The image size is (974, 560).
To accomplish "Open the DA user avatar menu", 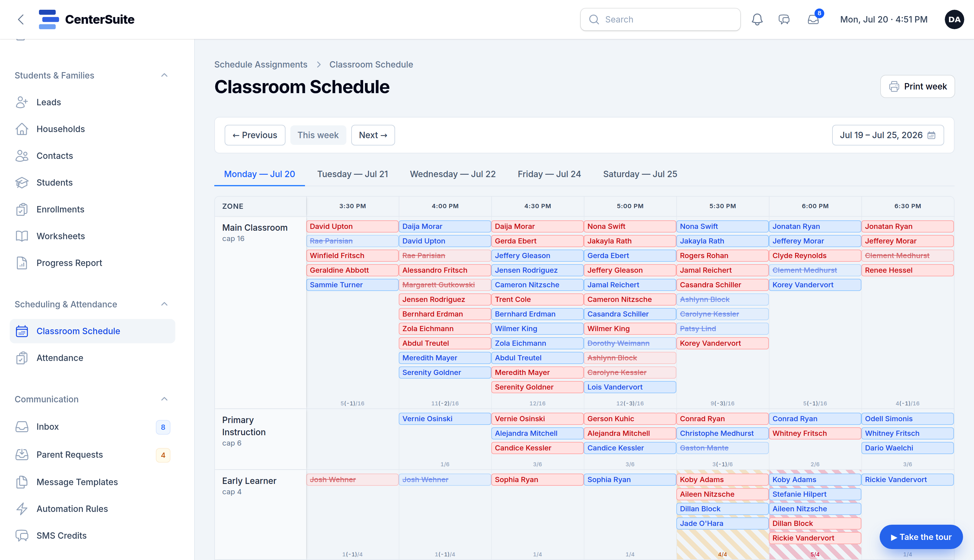I will click(x=954, y=19).
